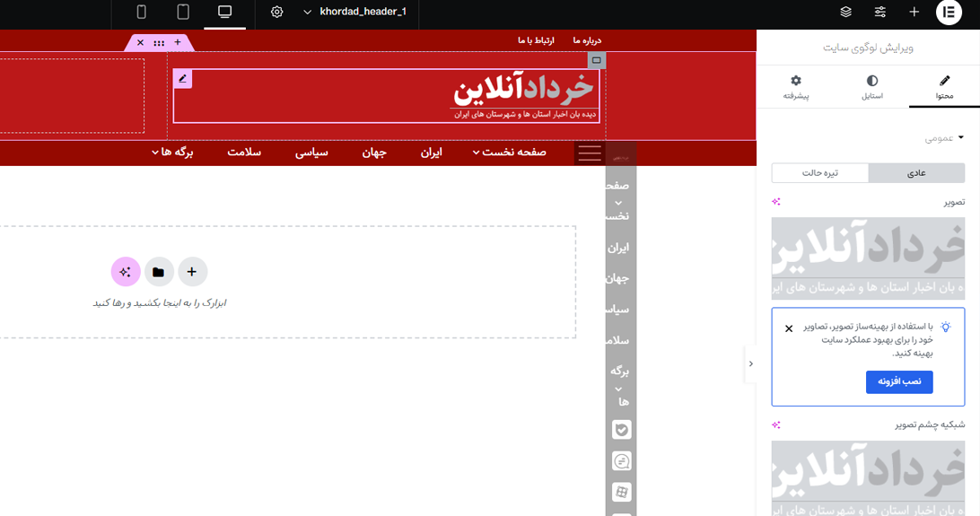Expand صفحه نخست chevron in gray sidebar
The image size is (980, 516).
[618, 203]
